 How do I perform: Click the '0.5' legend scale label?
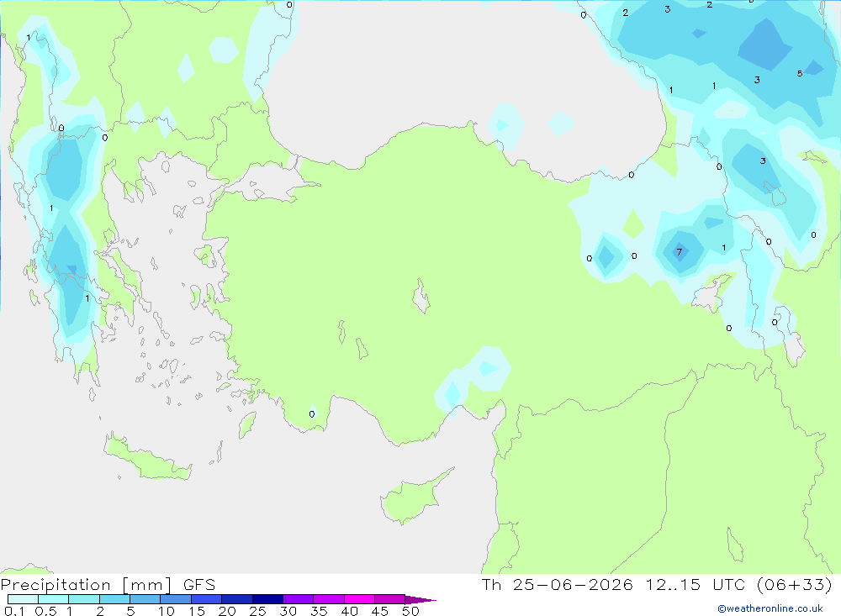pos(45,611)
